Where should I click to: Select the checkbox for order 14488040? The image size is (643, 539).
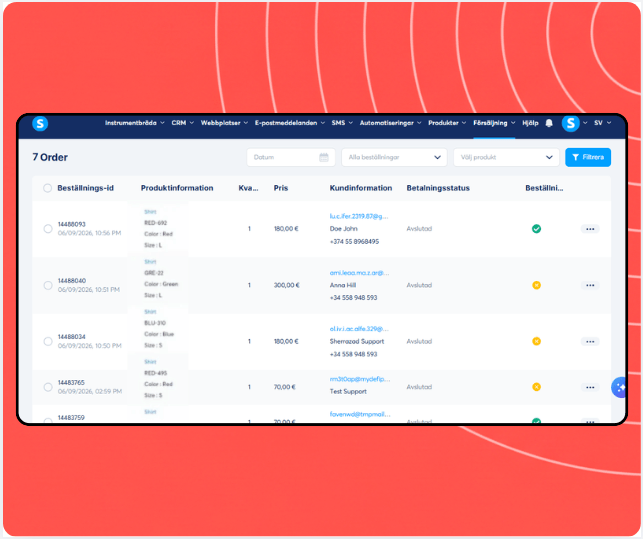point(48,285)
